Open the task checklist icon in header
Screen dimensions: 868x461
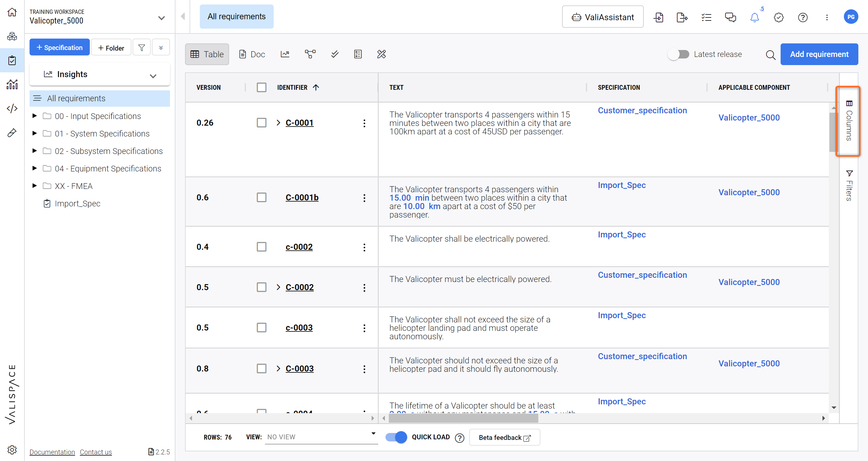pos(706,17)
